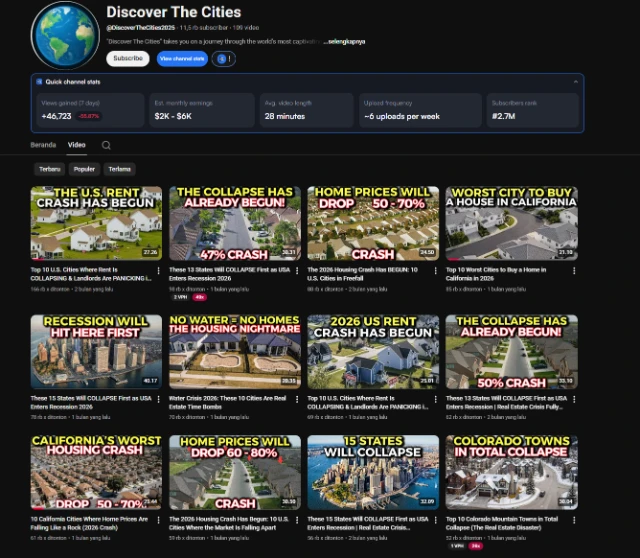Expand channel description via selengkapnya

tap(346, 42)
